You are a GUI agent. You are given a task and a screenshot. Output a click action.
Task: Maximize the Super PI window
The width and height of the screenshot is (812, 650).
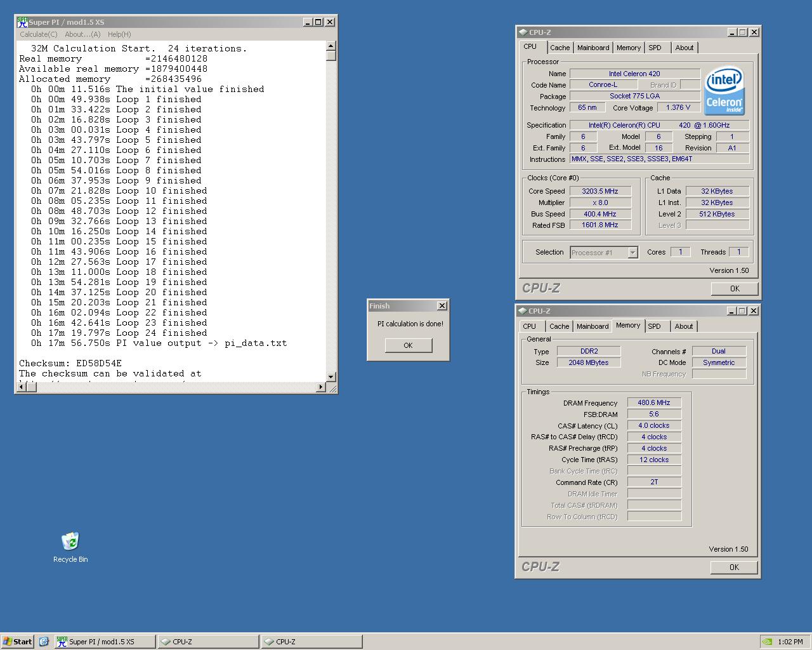coord(318,22)
